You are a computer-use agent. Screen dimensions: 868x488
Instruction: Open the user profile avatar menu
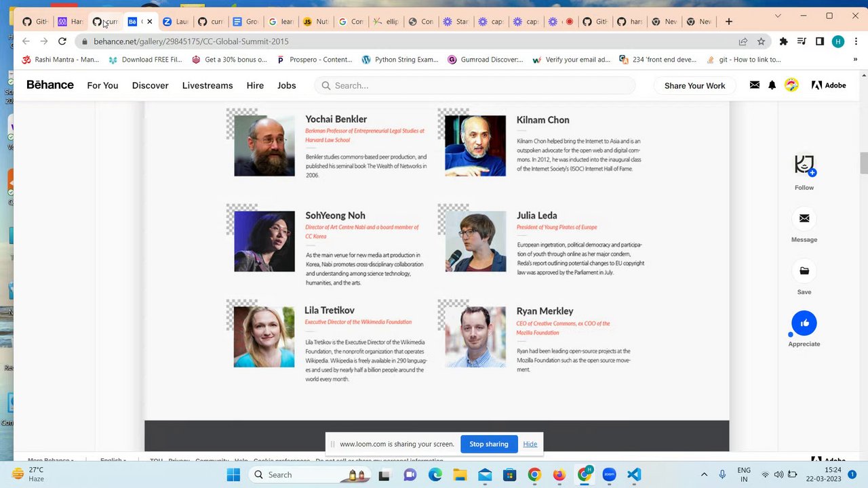pyautogui.click(x=791, y=85)
